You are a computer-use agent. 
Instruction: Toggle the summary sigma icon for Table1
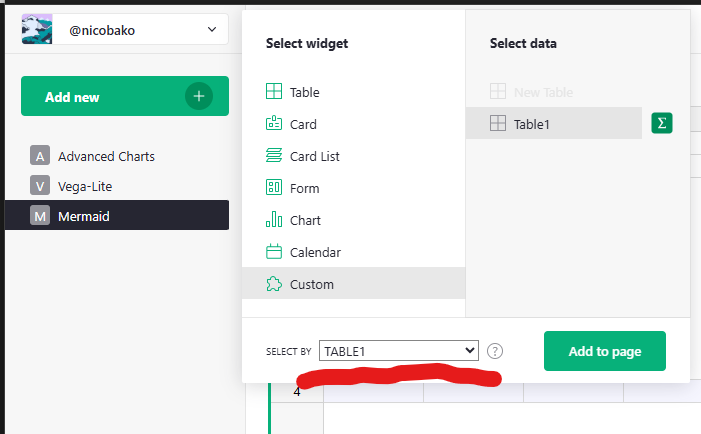coord(661,123)
